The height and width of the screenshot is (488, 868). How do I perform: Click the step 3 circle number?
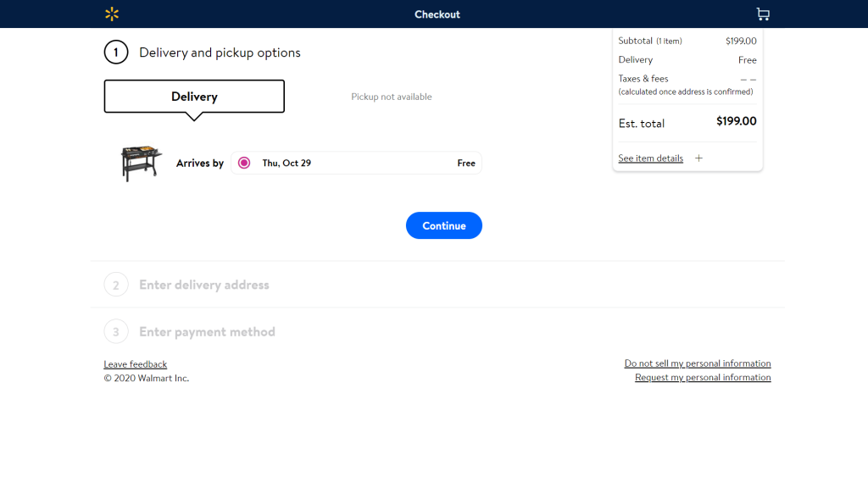[116, 332]
